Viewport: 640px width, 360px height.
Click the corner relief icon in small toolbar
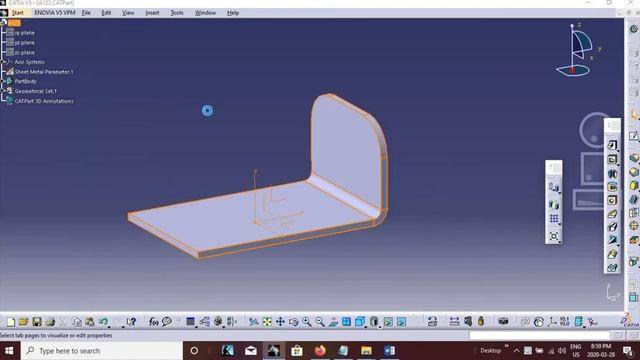554,236
